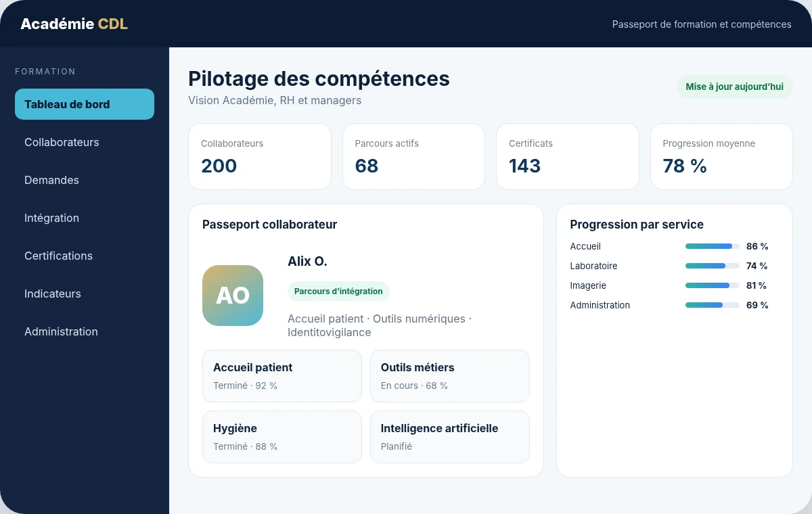The height and width of the screenshot is (514, 812).
Task: Select the Certificats 143 card
Action: [x=568, y=156]
